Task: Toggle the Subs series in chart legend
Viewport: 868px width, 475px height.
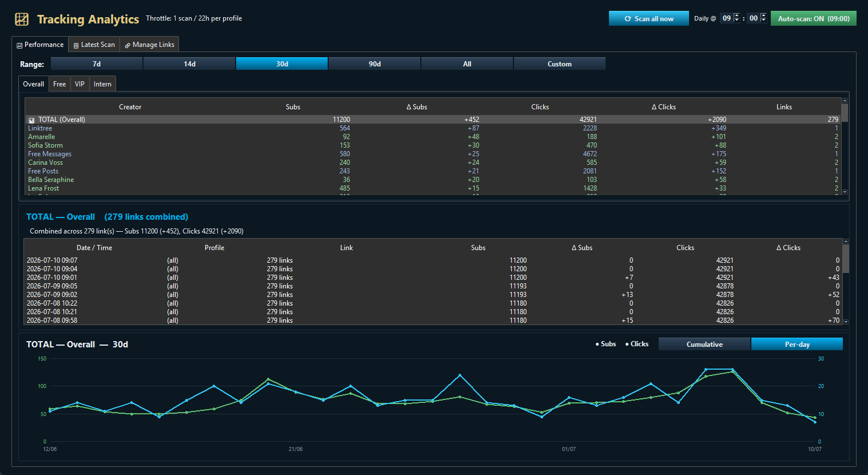Action: pyautogui.click(x=606, y=344)
